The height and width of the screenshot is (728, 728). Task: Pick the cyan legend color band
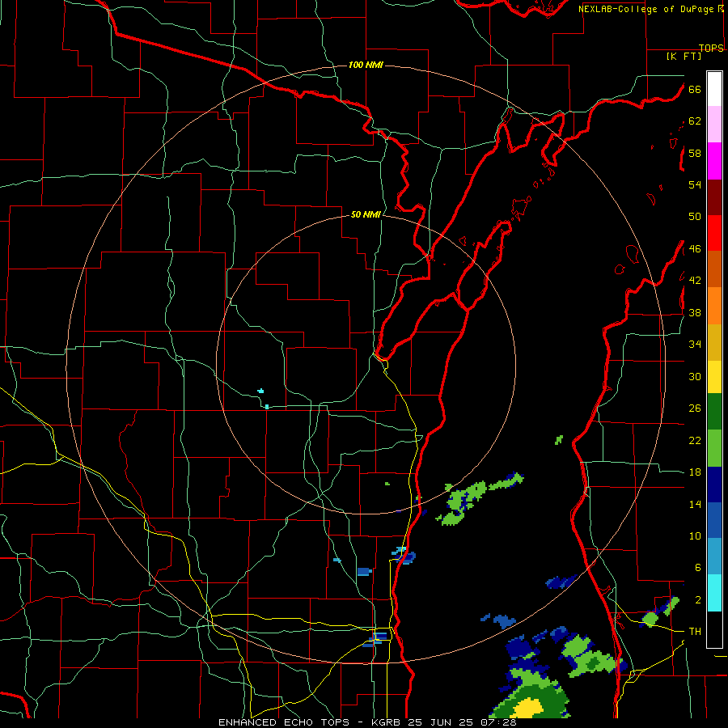point(714,593)
